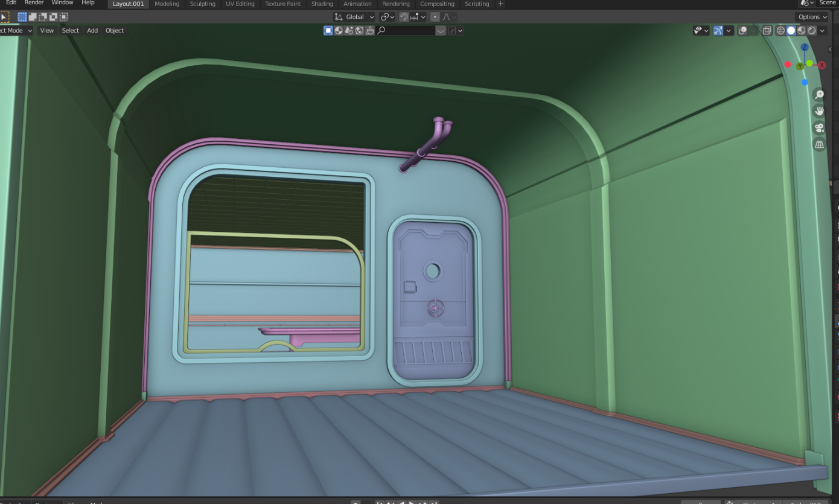
Task: Toggle Proportional Editing button
Action: coord(435,17)
